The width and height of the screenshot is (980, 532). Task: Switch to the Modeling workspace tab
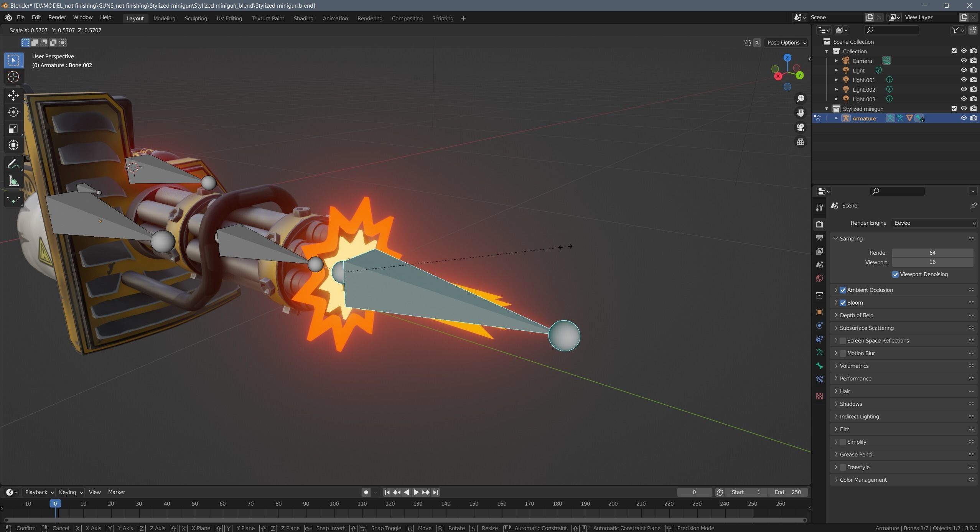164,18
